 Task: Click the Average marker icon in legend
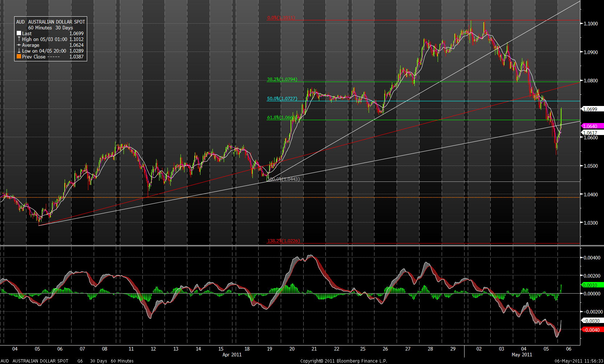[x=19, y=45]
